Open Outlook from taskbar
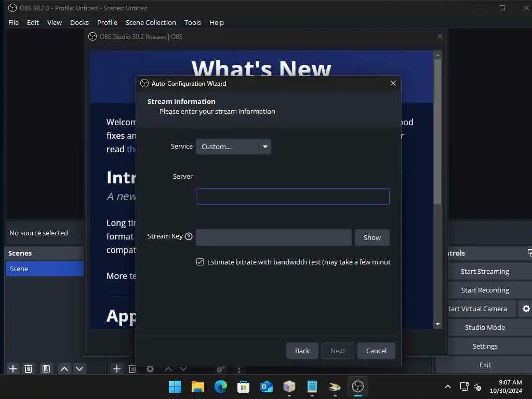The image size is (532, 399). tap(267, 387)
